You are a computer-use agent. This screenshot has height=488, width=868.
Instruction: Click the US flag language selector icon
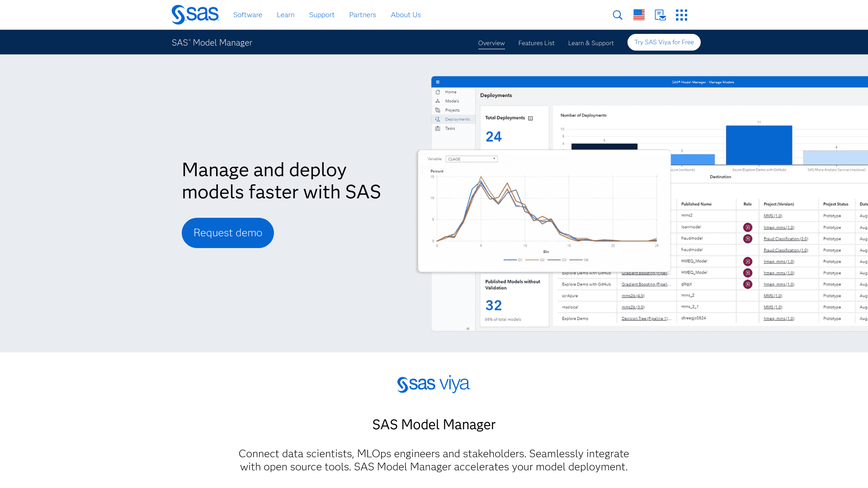tap(639, 14)
